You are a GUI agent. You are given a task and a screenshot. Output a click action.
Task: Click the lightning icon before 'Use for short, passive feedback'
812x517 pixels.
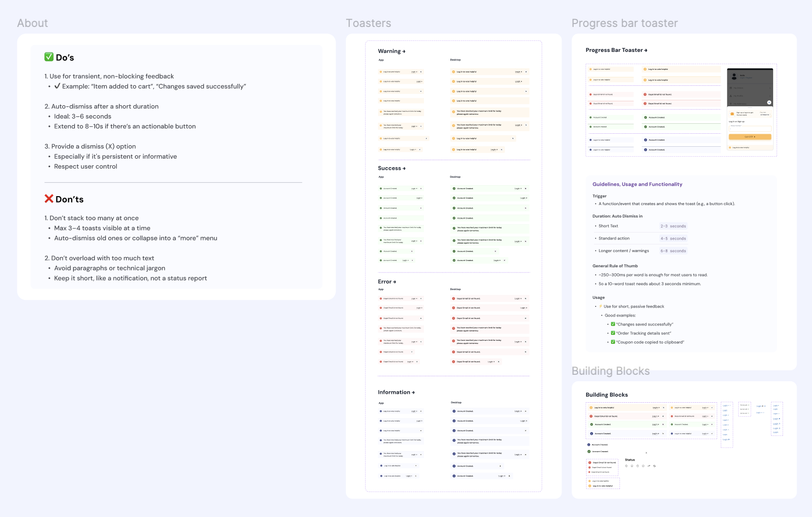point(601,306)
